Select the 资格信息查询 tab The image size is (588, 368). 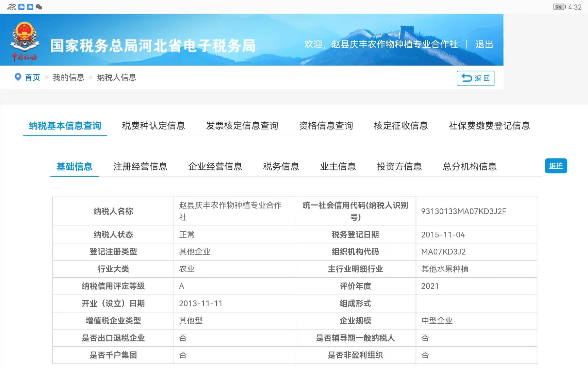click(326, 126)
